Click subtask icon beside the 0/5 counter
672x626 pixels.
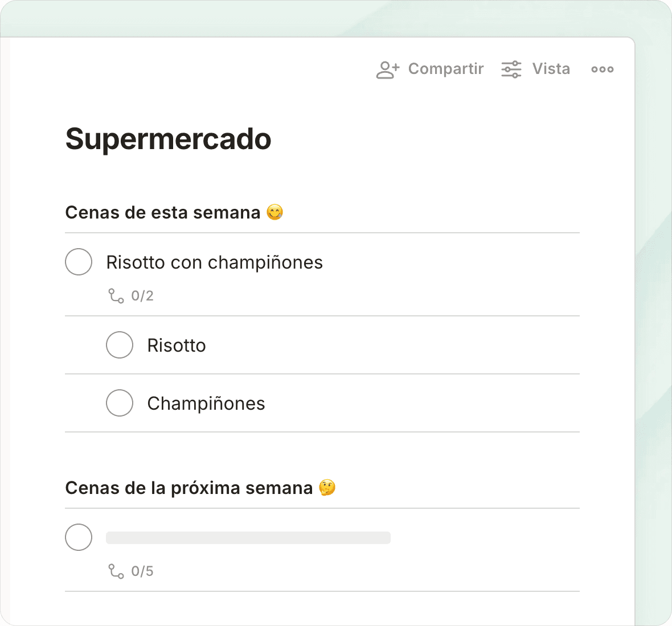pos(116,571)
